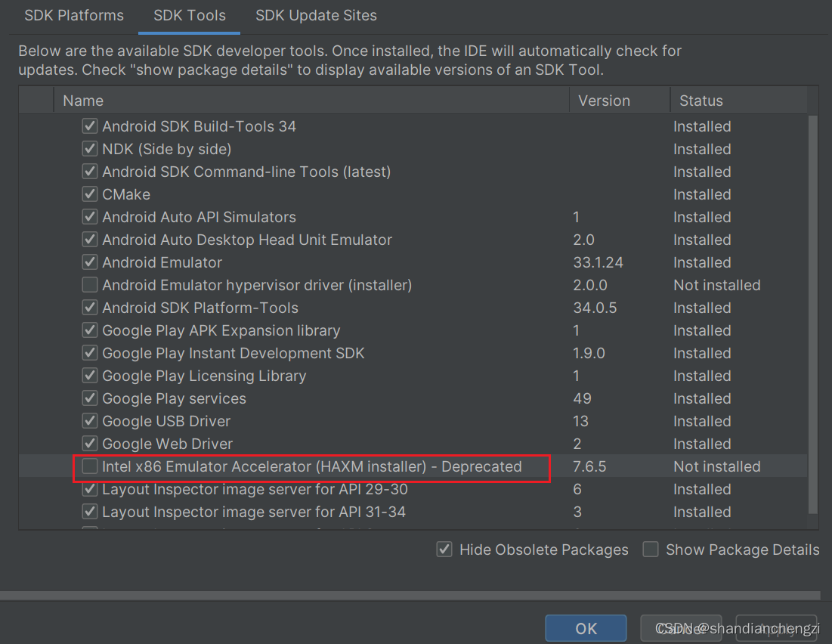Click version value '34.0.5'
The image size is (832, 644).
click(x=595, y=308)
